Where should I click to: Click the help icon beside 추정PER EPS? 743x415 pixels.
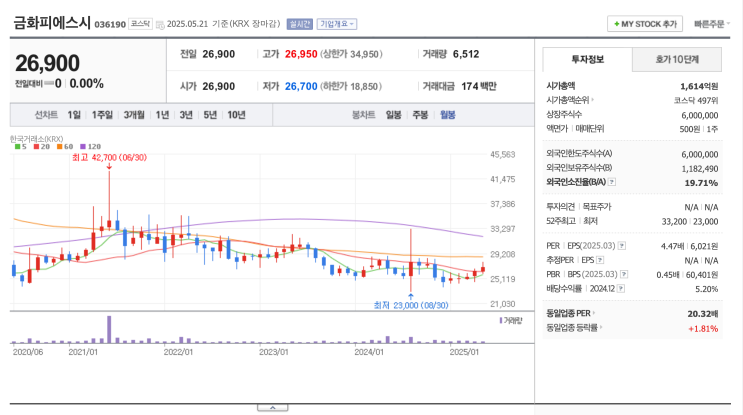tap(600, 260)
